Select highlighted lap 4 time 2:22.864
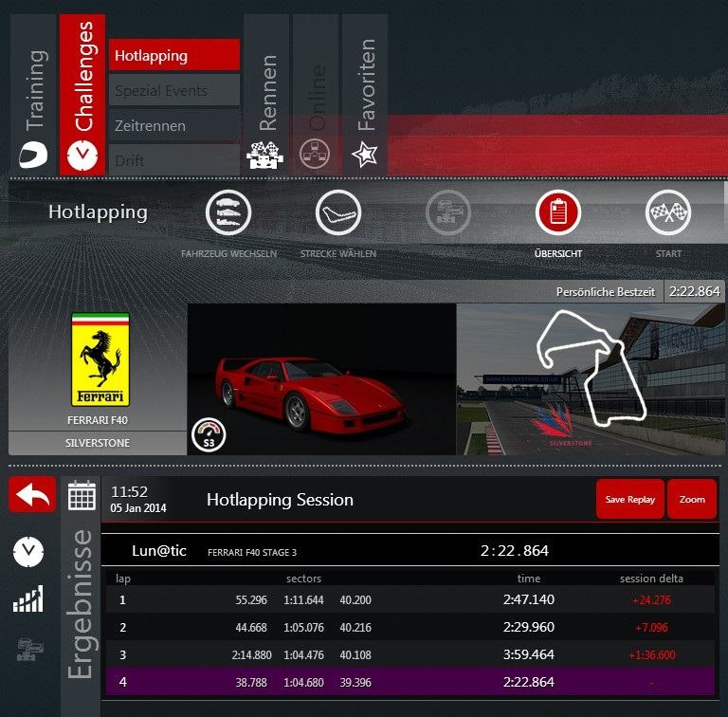The height and width of the screenshot is (717, 728). (x=529, y=682)
